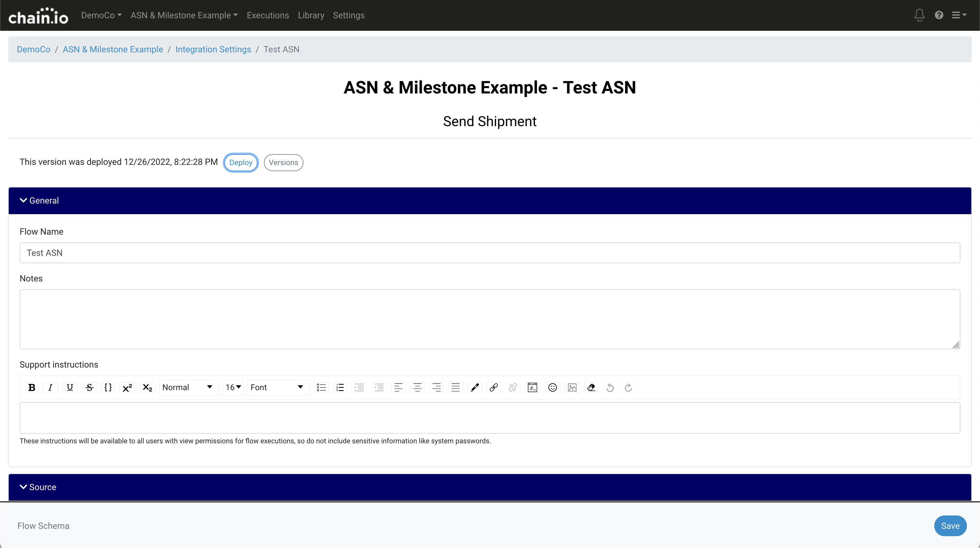Click the insert image icon
The width and height of the screenshot is (980, 549).
(x=572, y=387)
